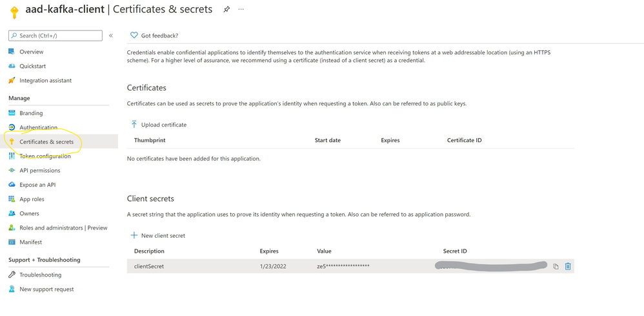The height and width of the screenshot is (316, 644).
Task: Click the New client secret plus icon
Action: [x=134, y=236]
